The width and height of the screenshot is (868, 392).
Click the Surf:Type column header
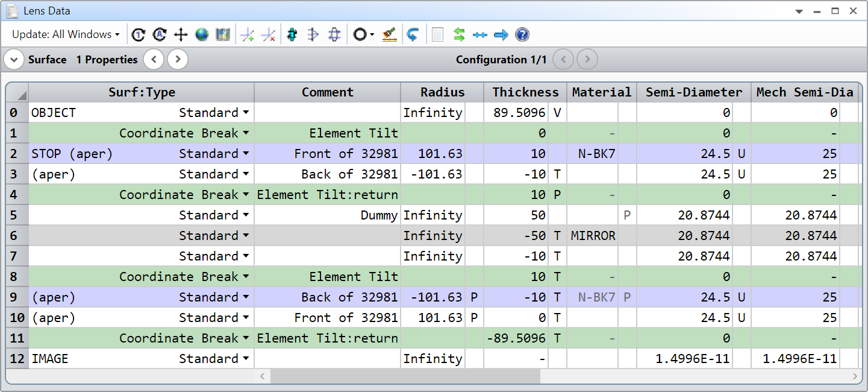142,92
